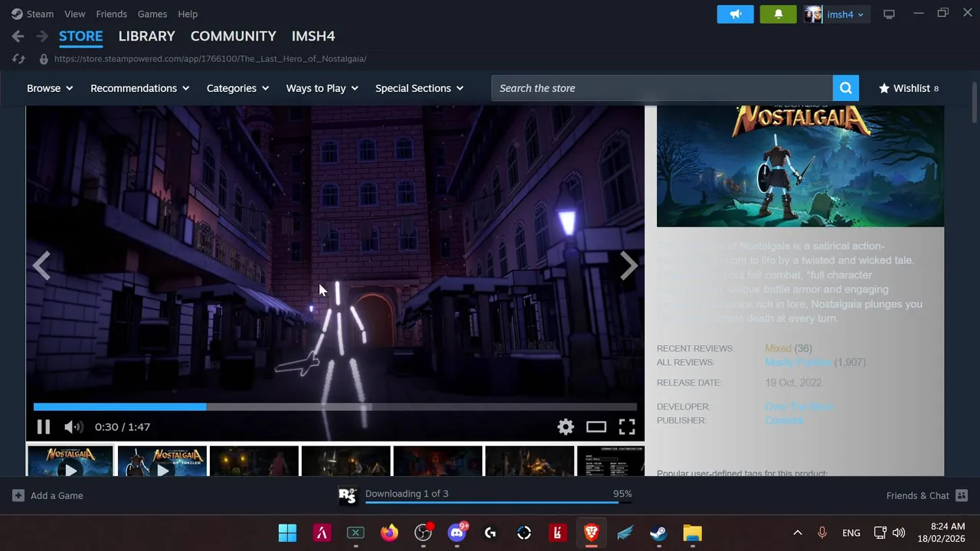Navigate back with the left arrow
980x551 pixels.
18,36
